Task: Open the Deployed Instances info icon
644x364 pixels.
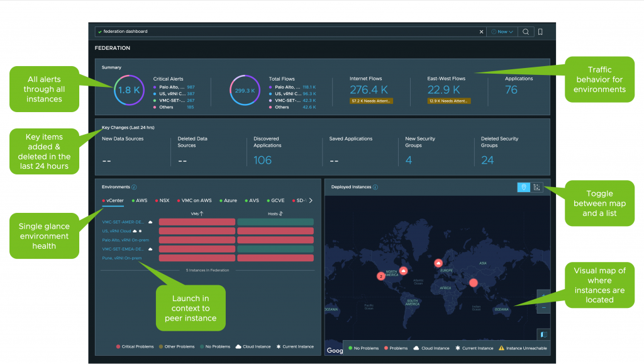Action: pos(375,187)
